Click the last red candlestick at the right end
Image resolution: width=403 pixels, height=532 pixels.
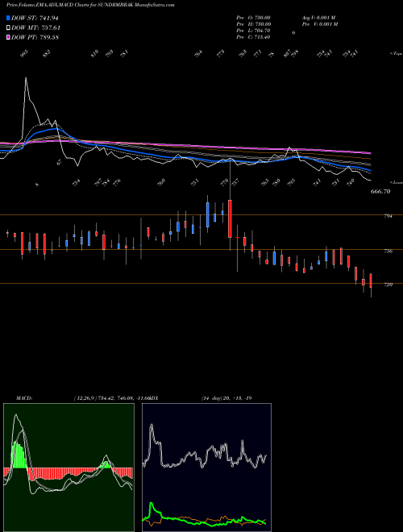tap(371, 281)
